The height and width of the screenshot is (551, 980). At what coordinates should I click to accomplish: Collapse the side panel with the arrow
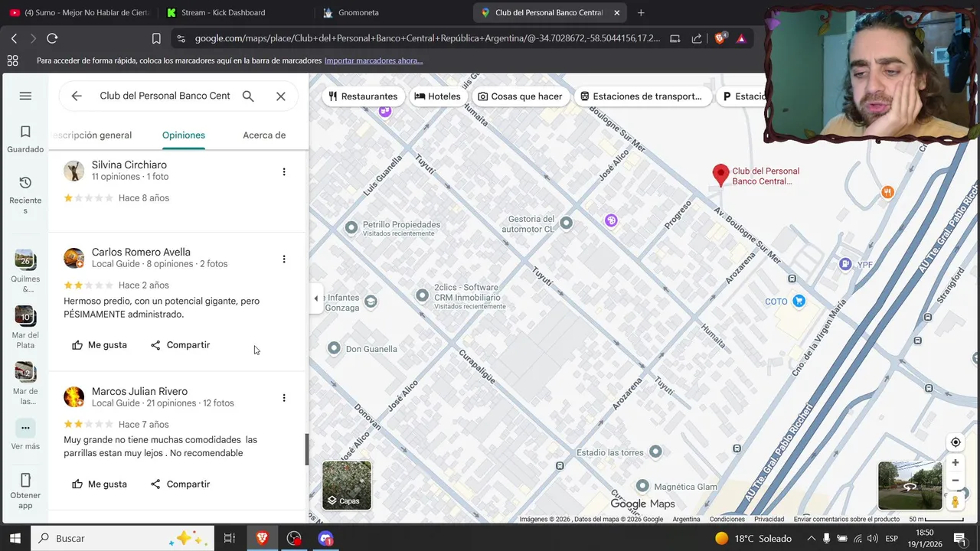click(x=315, y=298)
